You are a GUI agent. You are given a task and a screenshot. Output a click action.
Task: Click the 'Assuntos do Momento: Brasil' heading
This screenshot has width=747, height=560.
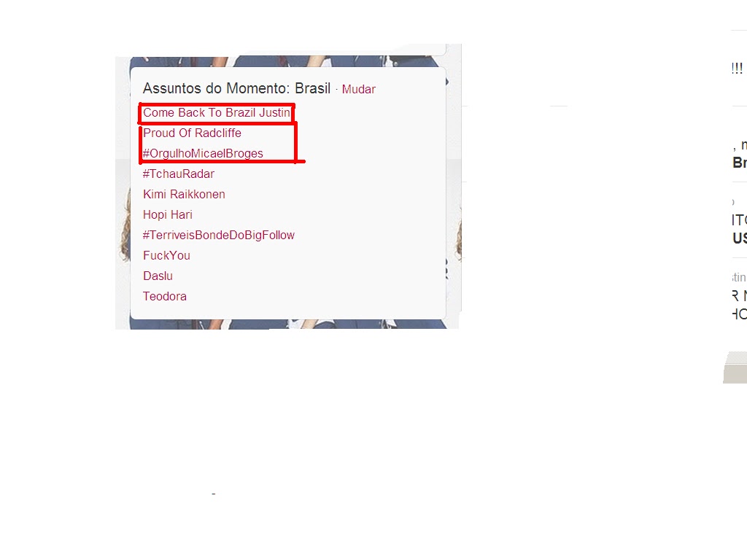(237, 88)
